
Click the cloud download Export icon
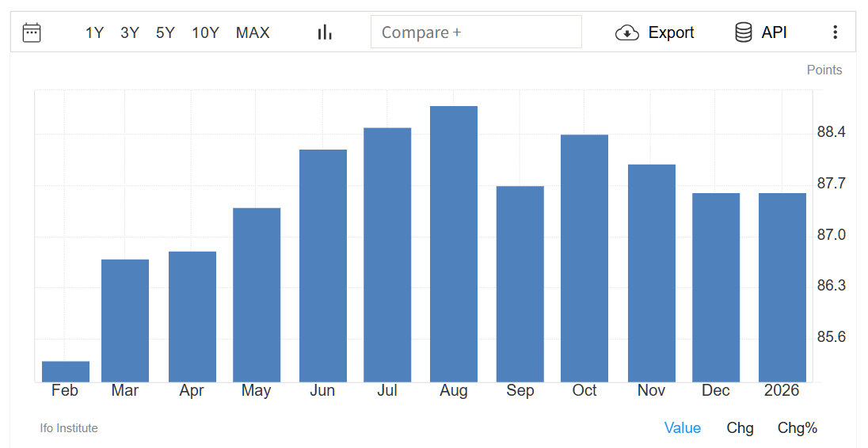[x=626, y=32]
